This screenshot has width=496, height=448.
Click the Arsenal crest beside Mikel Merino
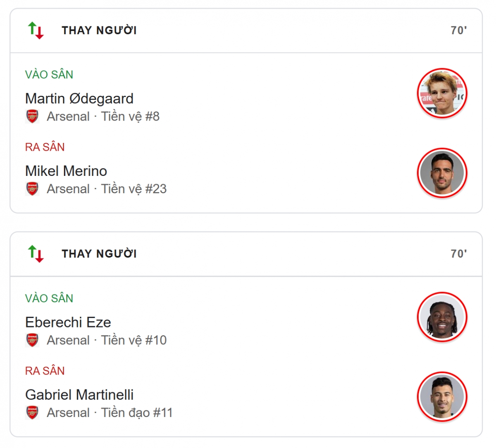[32, 189]
